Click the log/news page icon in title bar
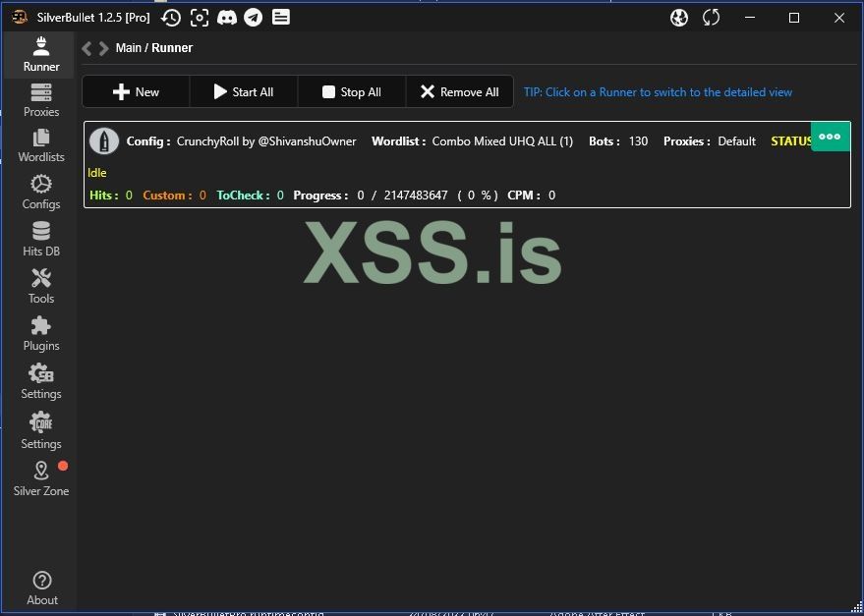This screenshot has height=616, width=864. tap(280, 18)
